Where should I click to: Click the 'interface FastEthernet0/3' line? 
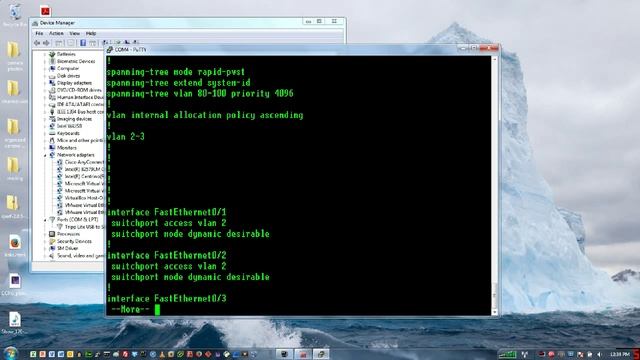click(166, 299)
